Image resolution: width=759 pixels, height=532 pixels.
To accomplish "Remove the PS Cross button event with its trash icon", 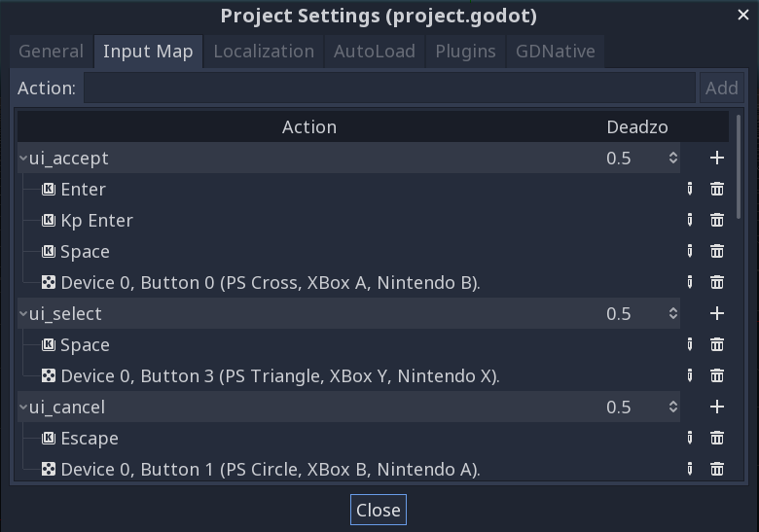I will [x=717, y=282].
